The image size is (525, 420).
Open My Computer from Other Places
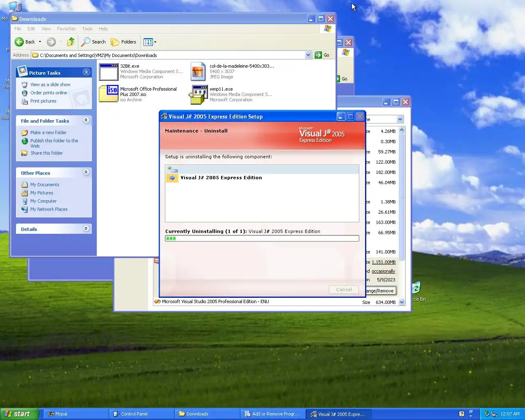point(43,201)
